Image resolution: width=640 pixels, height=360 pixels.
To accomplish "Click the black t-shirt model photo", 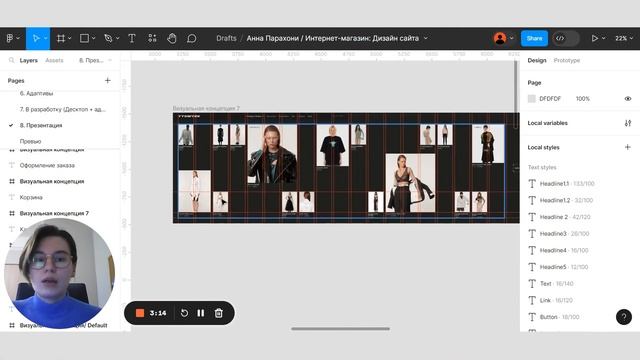I will tap(333, 145).
